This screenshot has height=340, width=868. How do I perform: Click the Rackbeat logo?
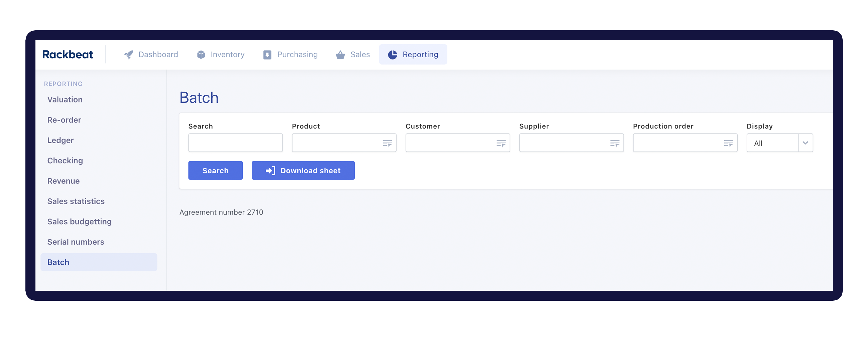coord(68,54)
